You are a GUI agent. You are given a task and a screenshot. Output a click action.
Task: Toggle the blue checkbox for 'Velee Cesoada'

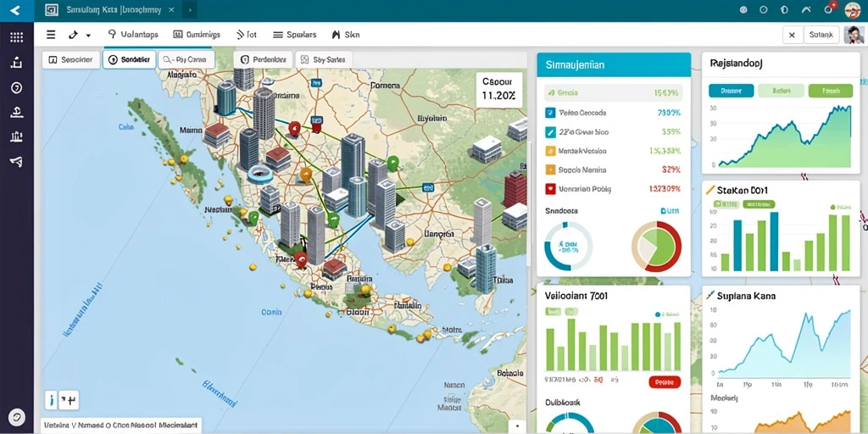(x=549, y=113)
